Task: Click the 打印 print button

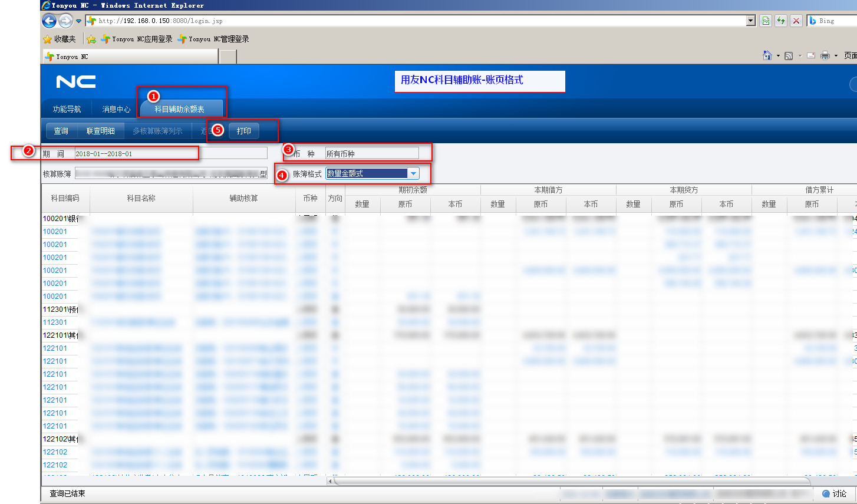Action: pos(244,131)
